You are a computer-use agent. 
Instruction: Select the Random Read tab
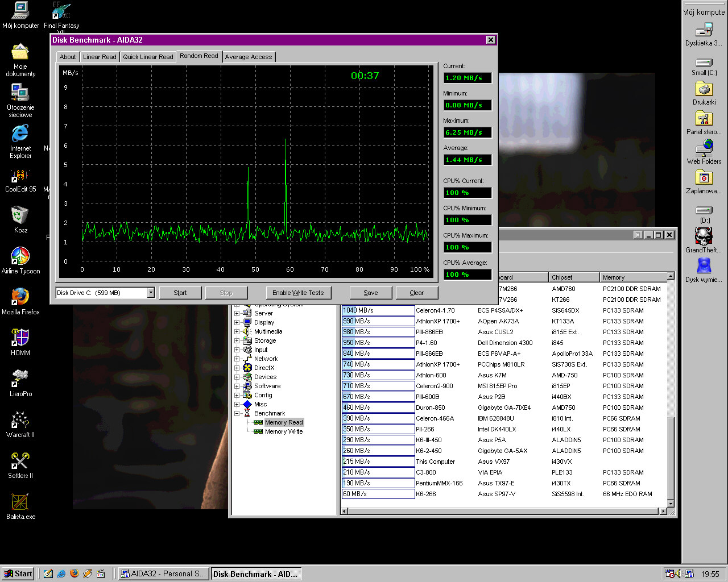[199, 56]
